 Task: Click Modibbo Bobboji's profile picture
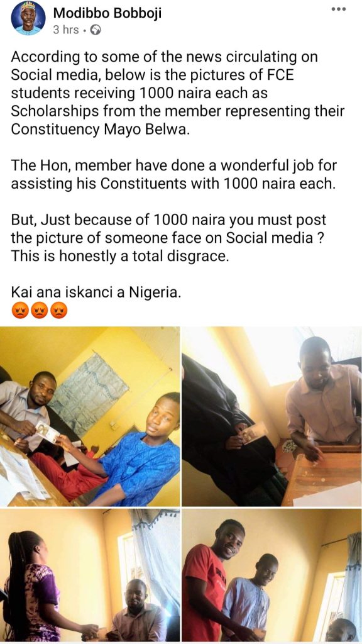[x=28, y=18]
